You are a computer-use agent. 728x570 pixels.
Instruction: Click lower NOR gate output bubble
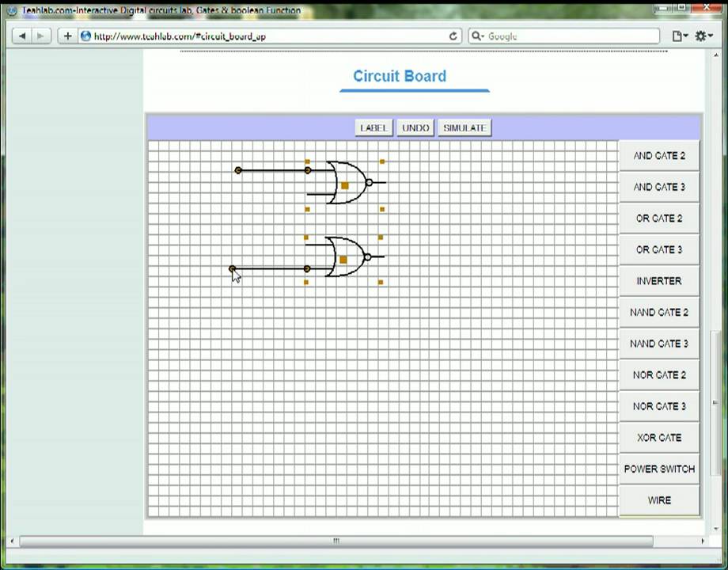[367, 256]
